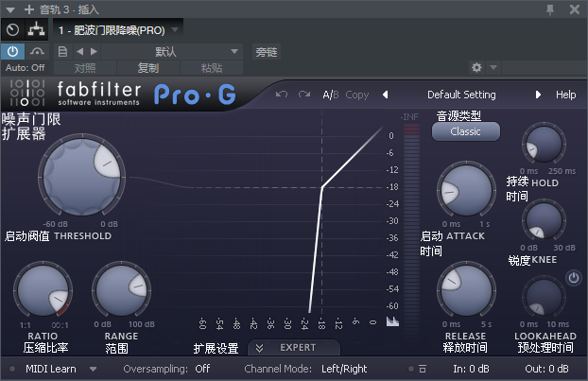The image size is (588, 381).
Task: Add insert with plus icon
Action: coord(29,9)
